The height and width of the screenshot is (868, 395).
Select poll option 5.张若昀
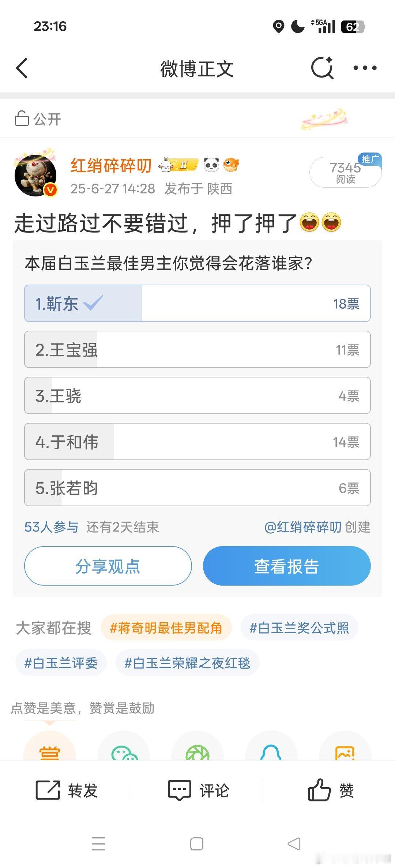tap(197, 488)
